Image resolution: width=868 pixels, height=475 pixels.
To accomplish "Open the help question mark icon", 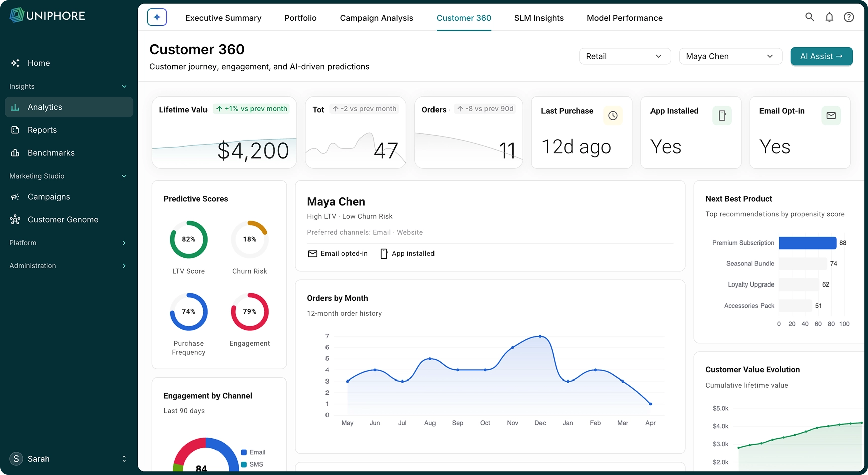I will click(x=849, y=17).
